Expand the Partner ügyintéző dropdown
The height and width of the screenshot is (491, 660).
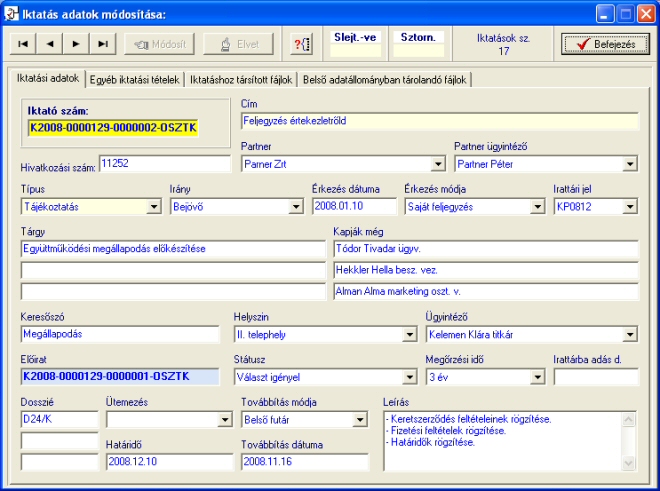point(630,164)
